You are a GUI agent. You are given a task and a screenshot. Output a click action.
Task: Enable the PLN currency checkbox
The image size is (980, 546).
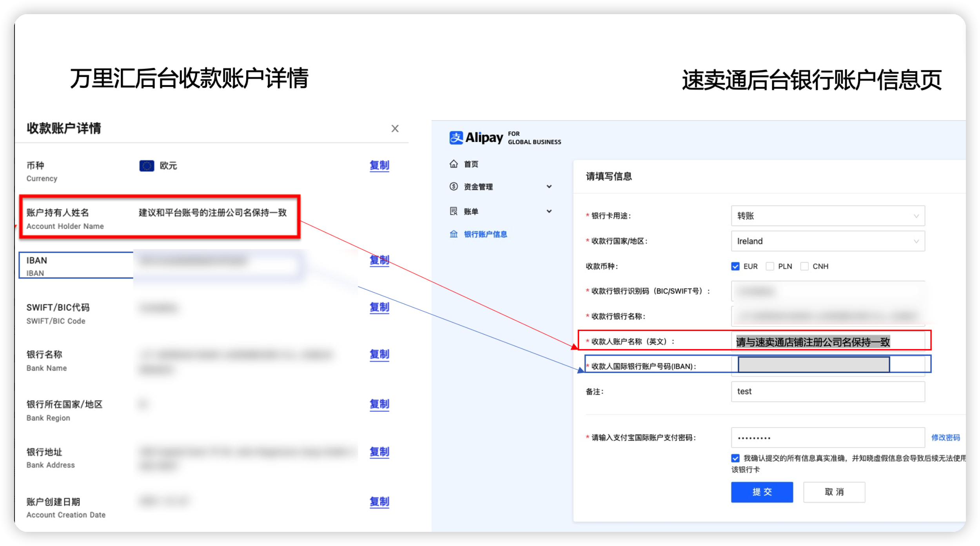[x=769, y=266]
